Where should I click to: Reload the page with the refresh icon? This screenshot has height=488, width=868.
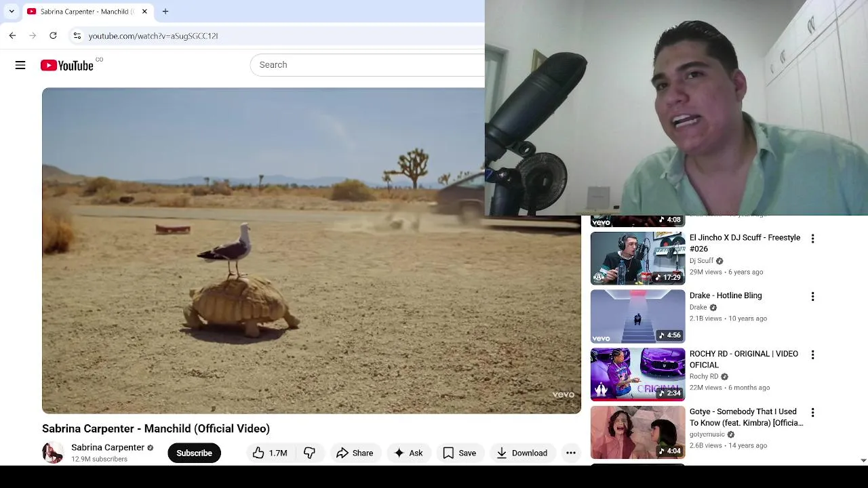[53, 35]
